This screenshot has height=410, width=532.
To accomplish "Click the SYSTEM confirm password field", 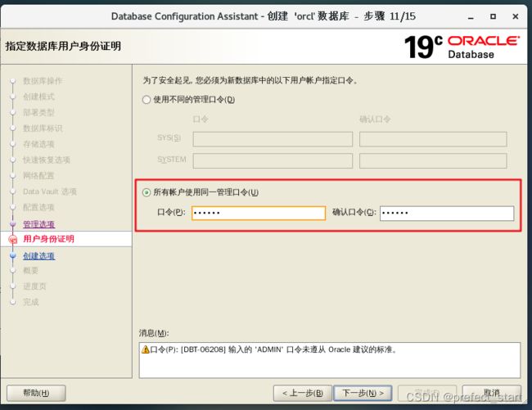I will click(x=433, y=160).
